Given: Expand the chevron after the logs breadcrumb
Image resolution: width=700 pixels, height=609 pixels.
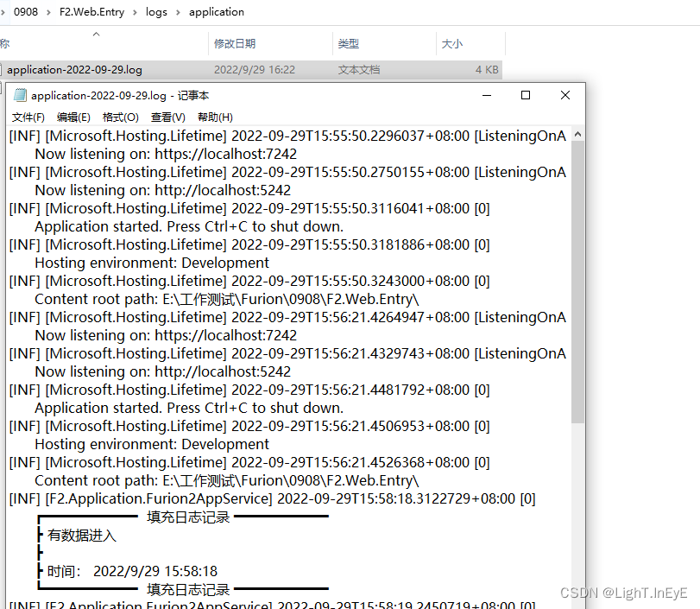Looking at the screenshot, I should click(x=180, y=12).
